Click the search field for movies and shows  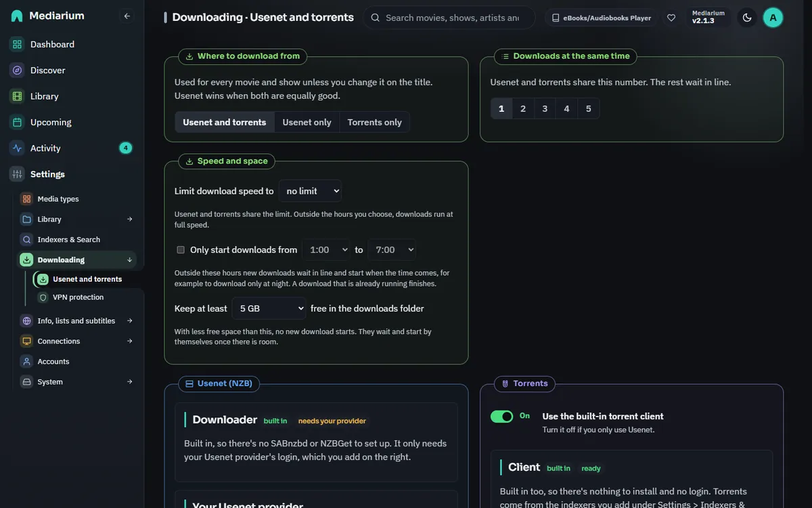(x=449, y=18)
